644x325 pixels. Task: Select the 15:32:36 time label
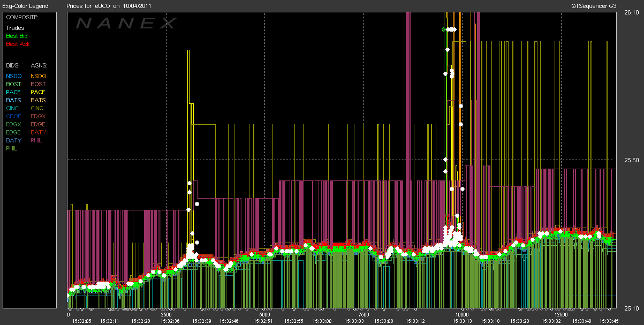pyautogui.click(x=170, y=321)
